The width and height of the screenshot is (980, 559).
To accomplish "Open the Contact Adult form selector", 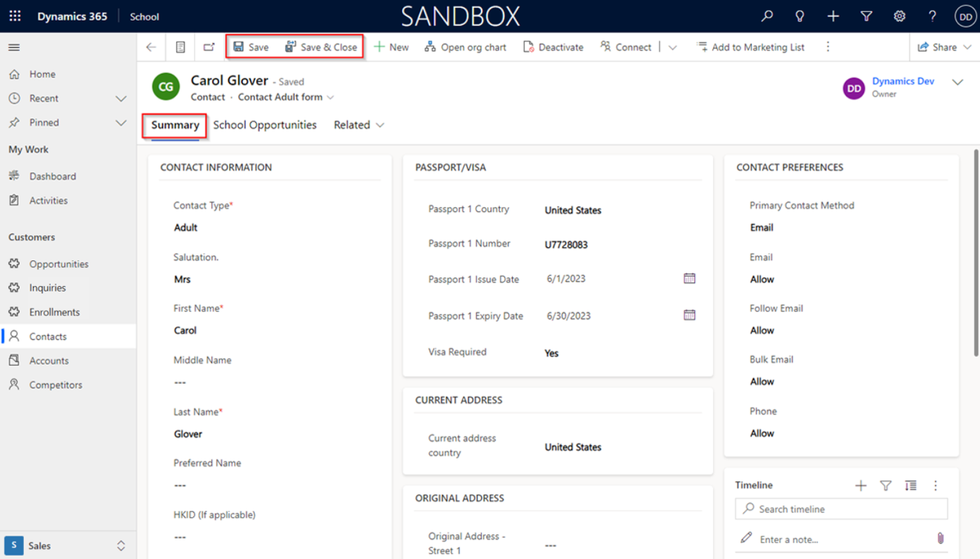I will tap(286, 97).
